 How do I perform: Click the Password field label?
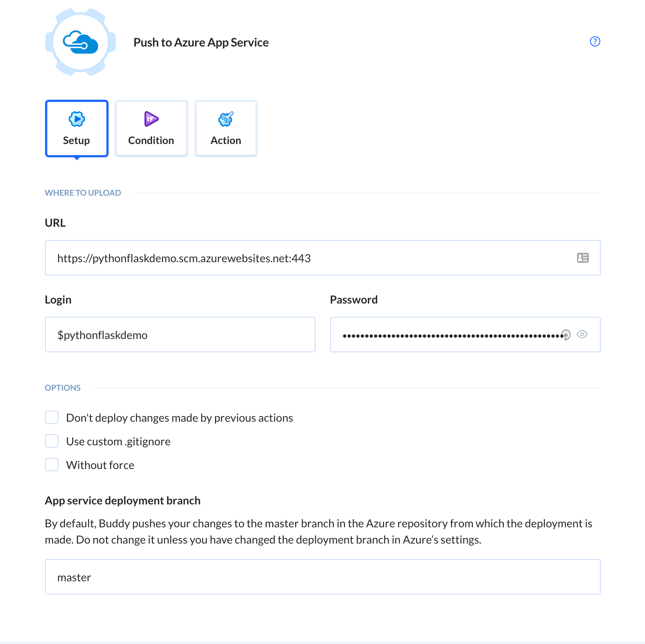point(354,299)
